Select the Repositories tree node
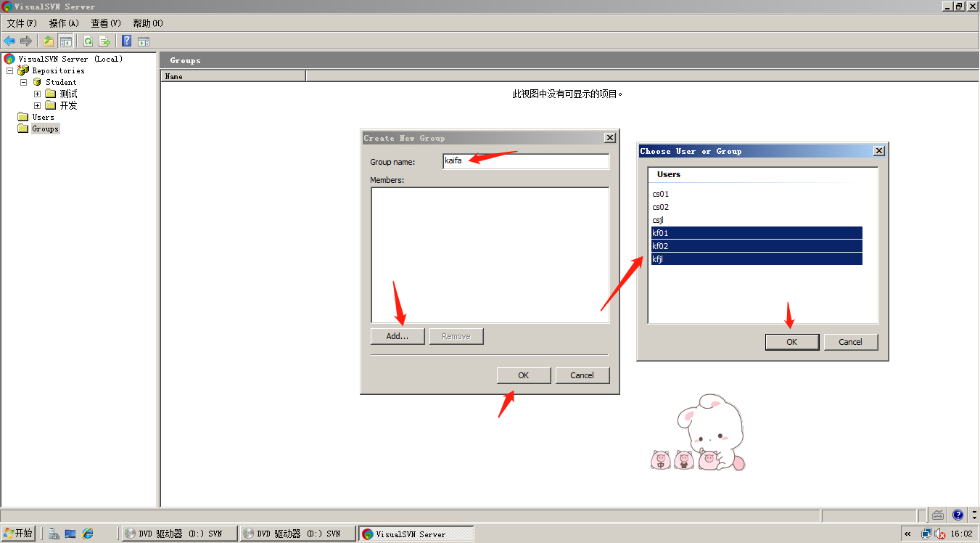 tap(58, 70)
